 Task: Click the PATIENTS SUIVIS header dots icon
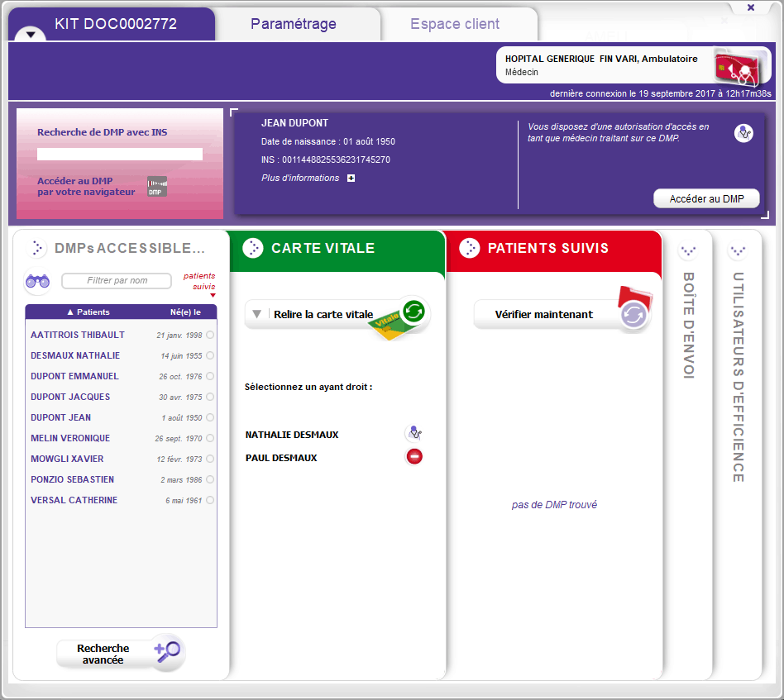pyautogui.click(x=470, y=248)
